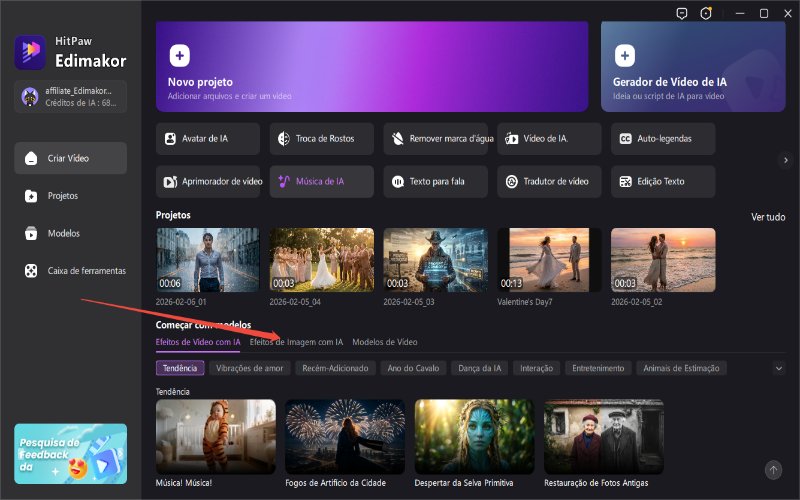Viewport: 800px width, 500px height.
Task: Show more AI tools with right arrow
Action: [785, 160]
